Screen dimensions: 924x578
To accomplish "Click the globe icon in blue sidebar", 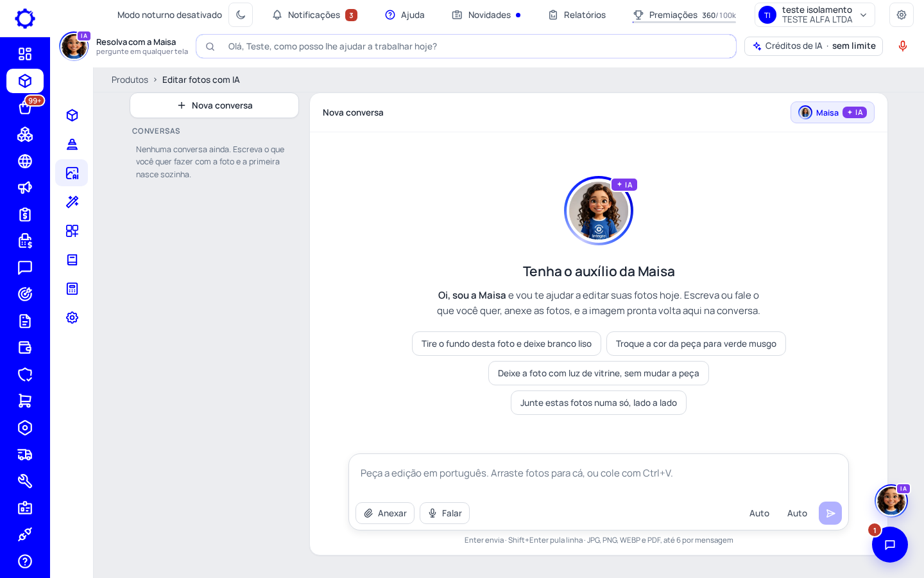I will coord(25,161).
